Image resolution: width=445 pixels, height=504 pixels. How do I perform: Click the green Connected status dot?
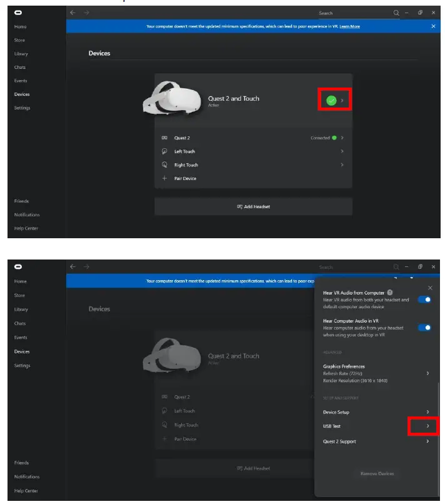[x=334, y=138]
